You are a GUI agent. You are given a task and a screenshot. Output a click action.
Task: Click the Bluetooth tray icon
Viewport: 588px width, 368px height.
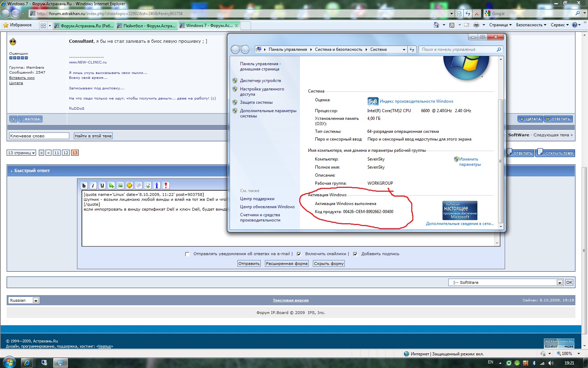pos(534,363)
